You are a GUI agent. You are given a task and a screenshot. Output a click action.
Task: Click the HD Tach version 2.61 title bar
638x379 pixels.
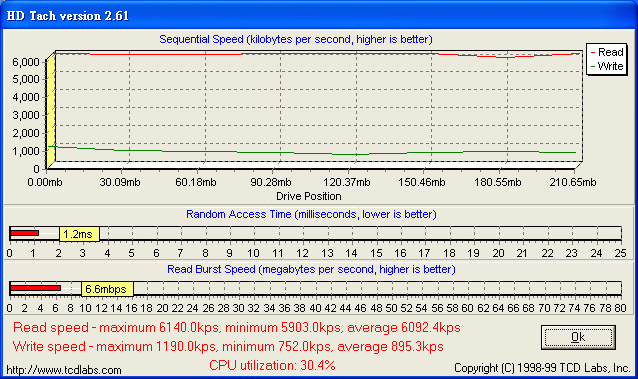click(x=319, y=15)
